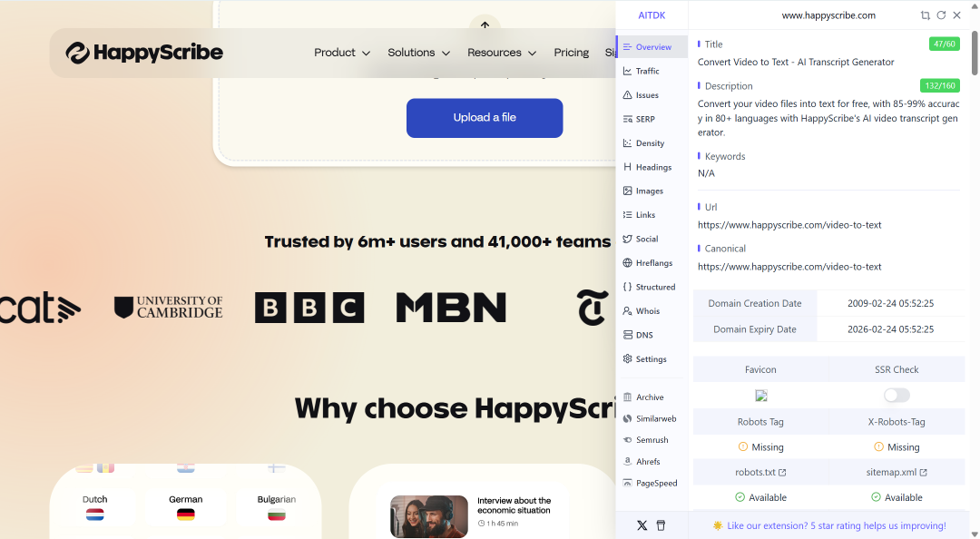
Task: Click the scroll-up arrow button above the nav
Action: click(485, 25)
